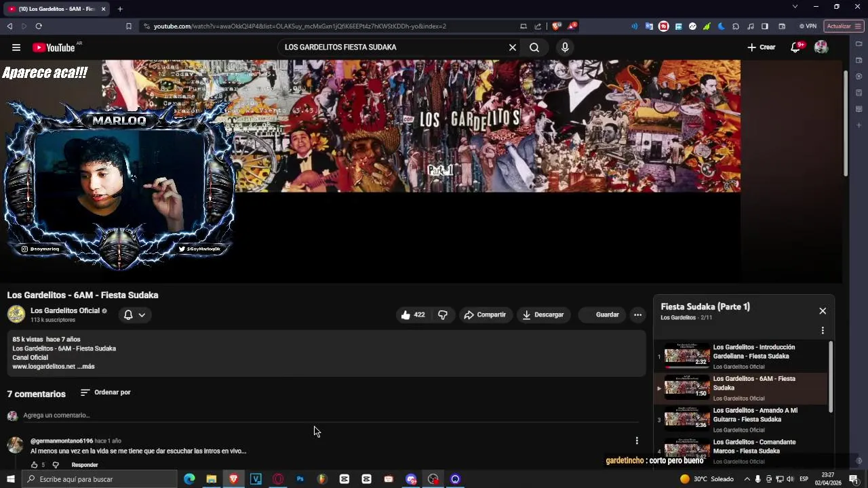
Task: Run the search with the magnifier button
Action: (x=534, y=47)
